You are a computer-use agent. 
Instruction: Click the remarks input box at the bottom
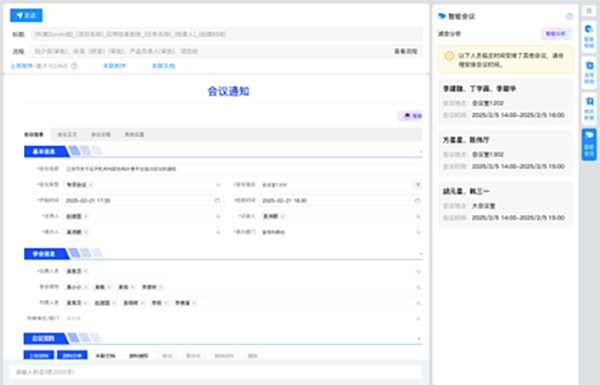click(x=217, y=372)
